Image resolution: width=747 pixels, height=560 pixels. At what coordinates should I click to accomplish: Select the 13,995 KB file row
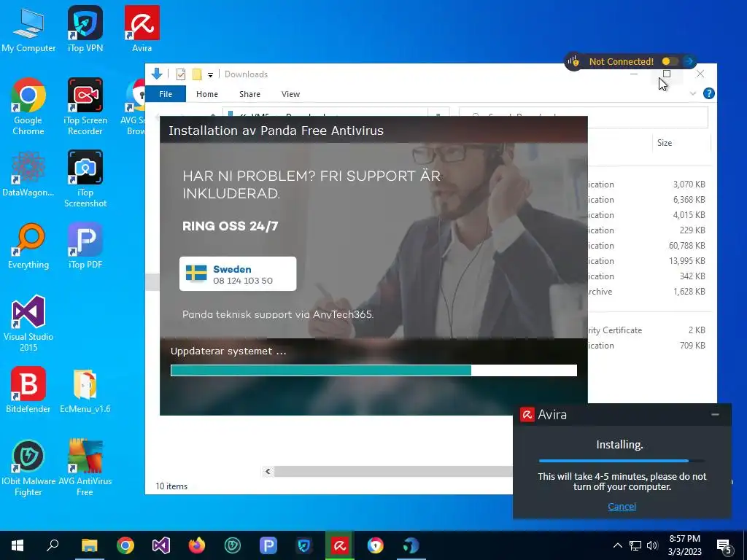(x=650, y=261)
